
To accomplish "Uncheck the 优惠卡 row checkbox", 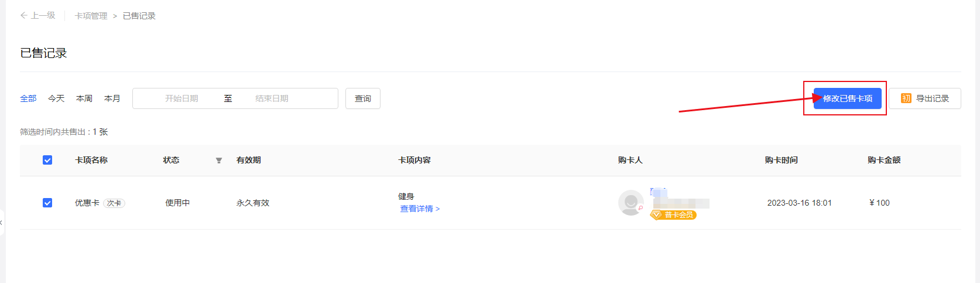I will (x=47, y=203).
